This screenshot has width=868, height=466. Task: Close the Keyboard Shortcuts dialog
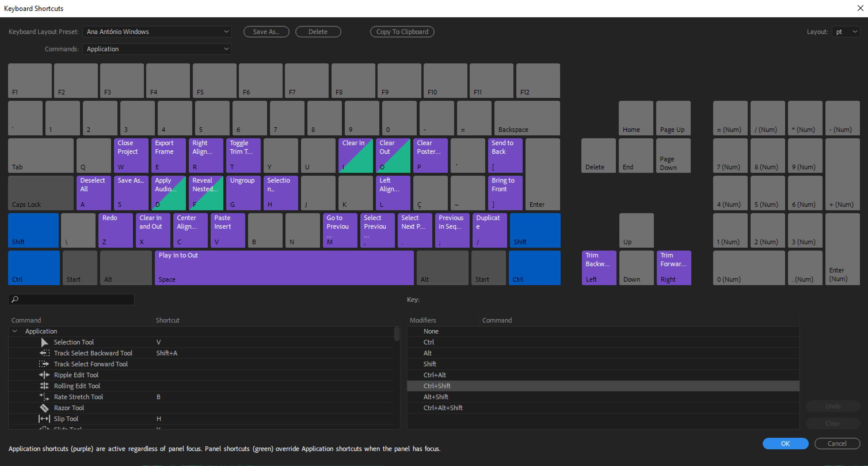860,8
